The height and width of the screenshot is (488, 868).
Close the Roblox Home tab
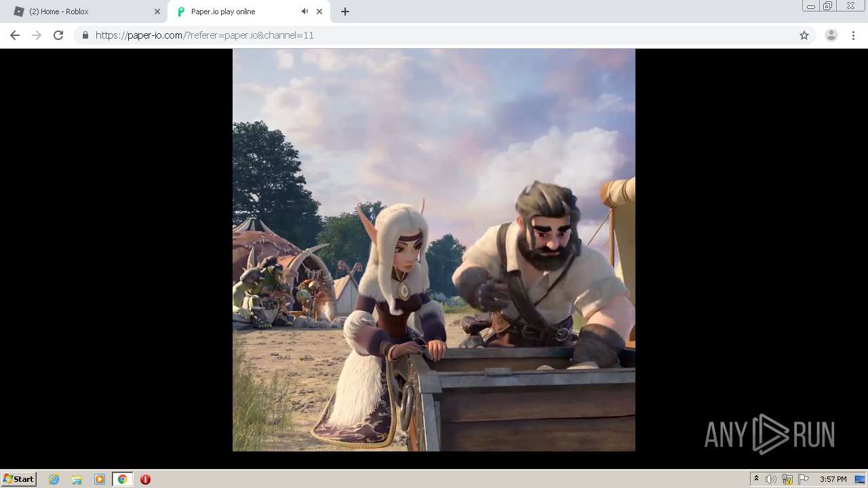[x=157, y=12]
